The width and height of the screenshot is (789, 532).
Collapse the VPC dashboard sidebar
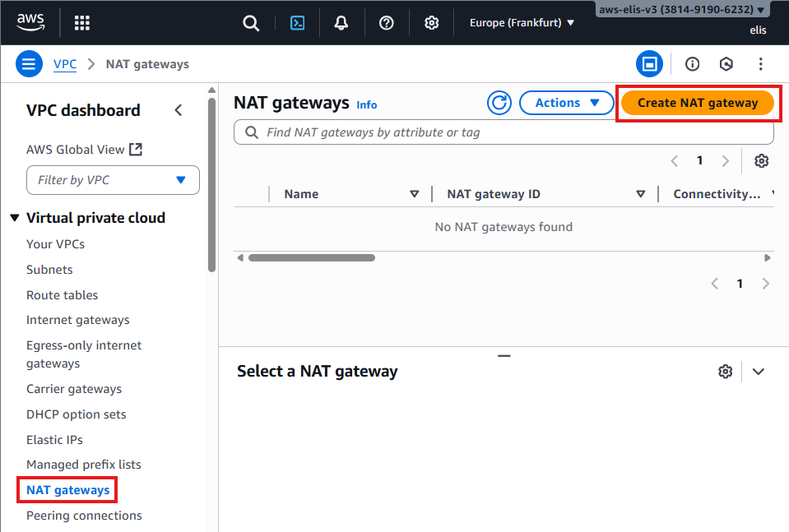point(179,110)
